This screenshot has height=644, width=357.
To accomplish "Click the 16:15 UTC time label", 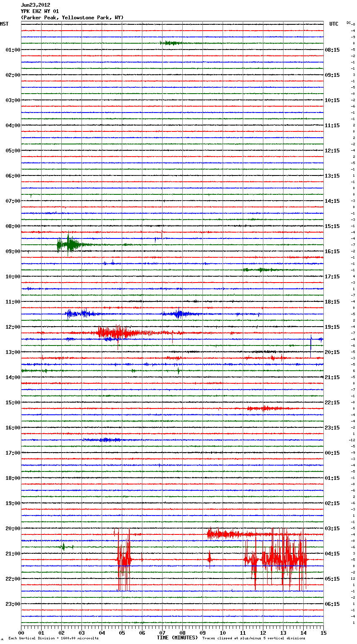I will coord(332,251).
